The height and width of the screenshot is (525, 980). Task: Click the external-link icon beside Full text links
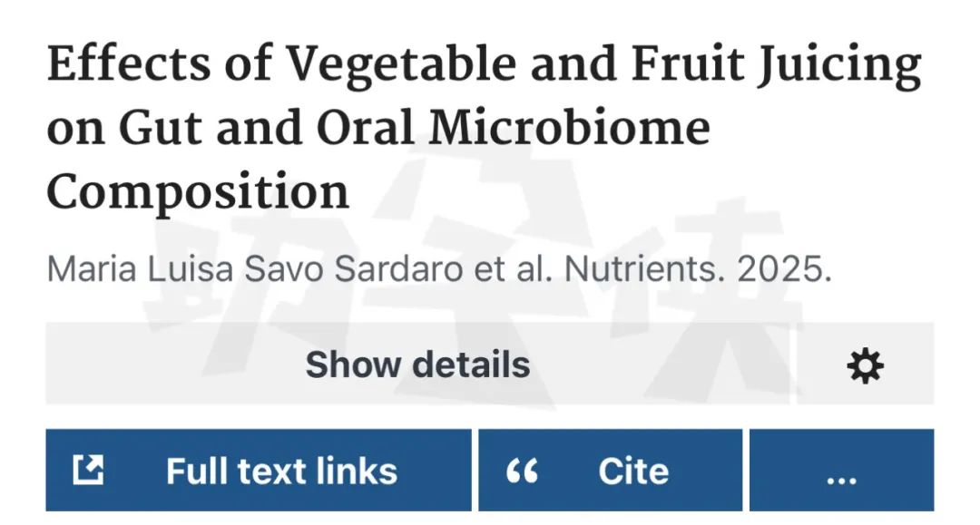pyautogui.click(x=88, y=470)
